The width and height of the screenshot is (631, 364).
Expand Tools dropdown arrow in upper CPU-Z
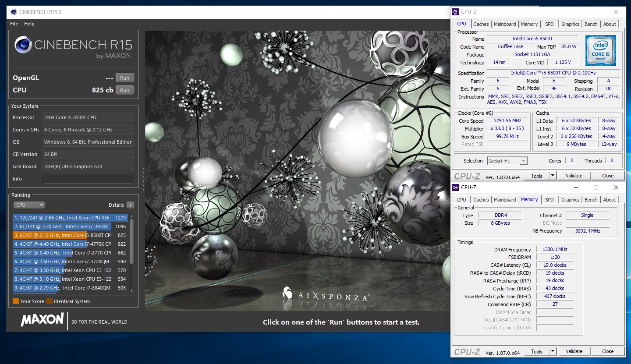tap(553, 176)
